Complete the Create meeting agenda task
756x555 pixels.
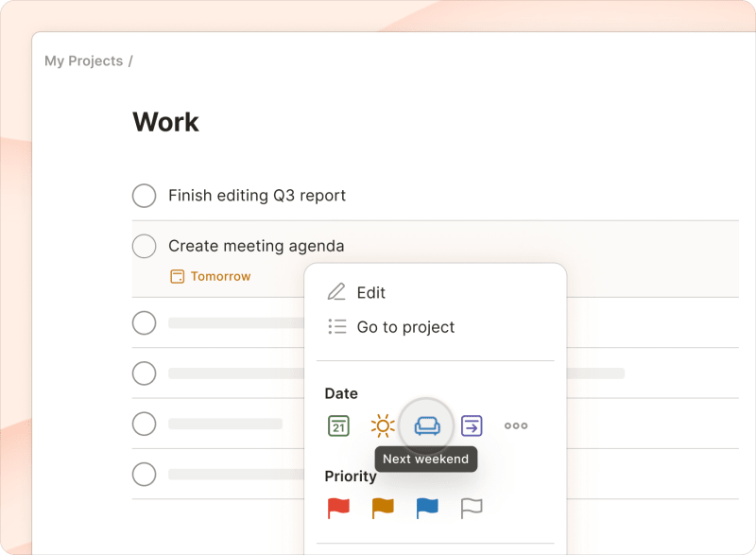pyautogui.click(x=144, y=246)
